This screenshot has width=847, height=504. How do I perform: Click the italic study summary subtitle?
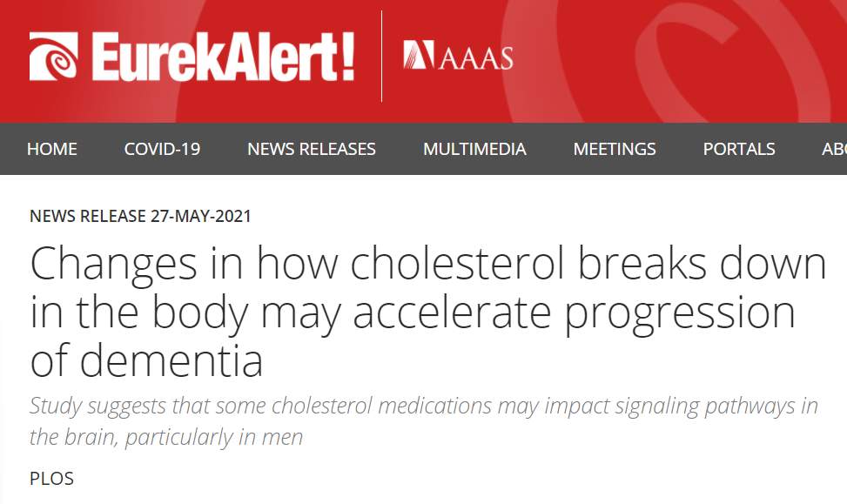423,407
